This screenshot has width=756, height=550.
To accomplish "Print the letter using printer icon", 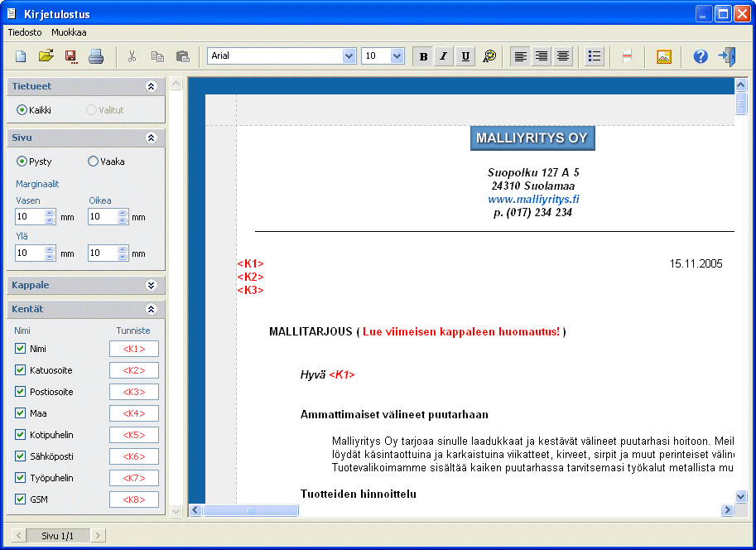I will coord(96,56).
